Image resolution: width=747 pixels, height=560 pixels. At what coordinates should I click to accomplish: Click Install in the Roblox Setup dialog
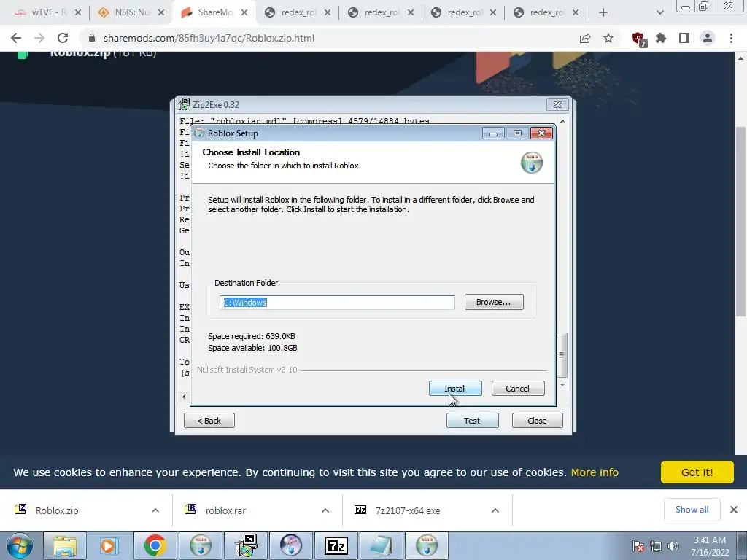pos(455,389)
